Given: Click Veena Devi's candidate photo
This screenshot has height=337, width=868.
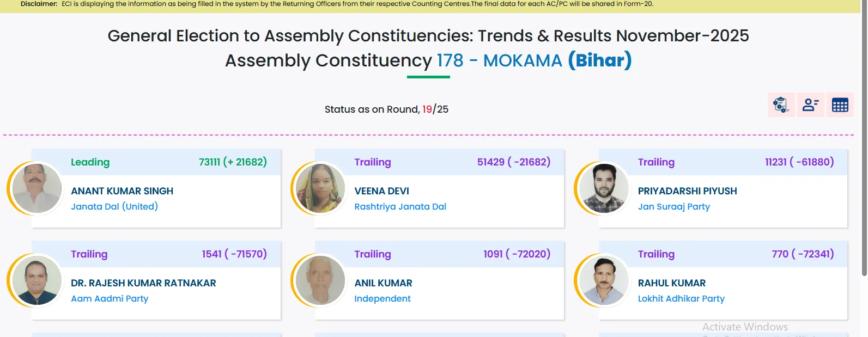Looking at the screenshot, I should click(320, 188).
